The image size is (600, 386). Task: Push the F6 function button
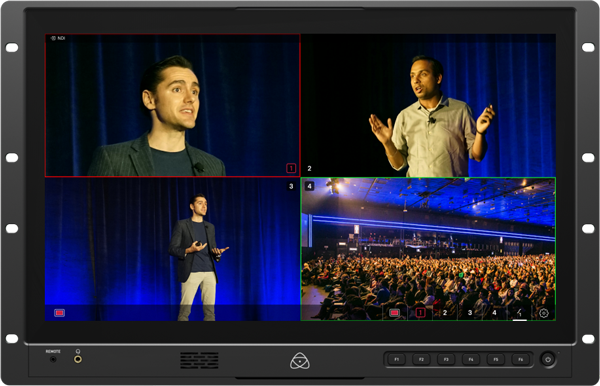(x=520, y=360)
